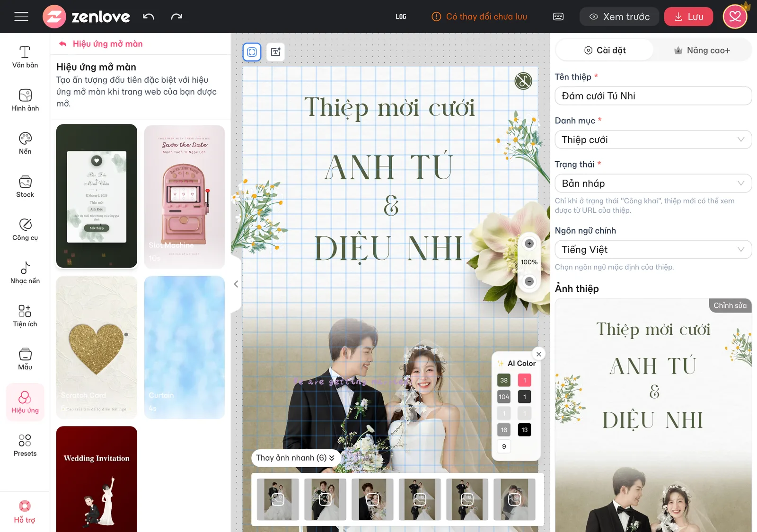The height and width of the screenshot is (532, 757).
Task: Open the hamburger menu
Action: (21, 17)
